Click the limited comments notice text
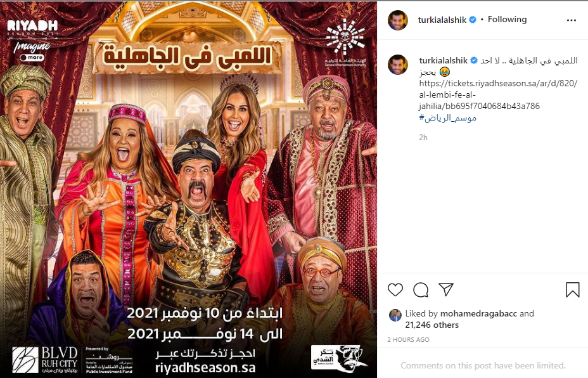This screenshot has height=378, width=588. click(483, 365)
